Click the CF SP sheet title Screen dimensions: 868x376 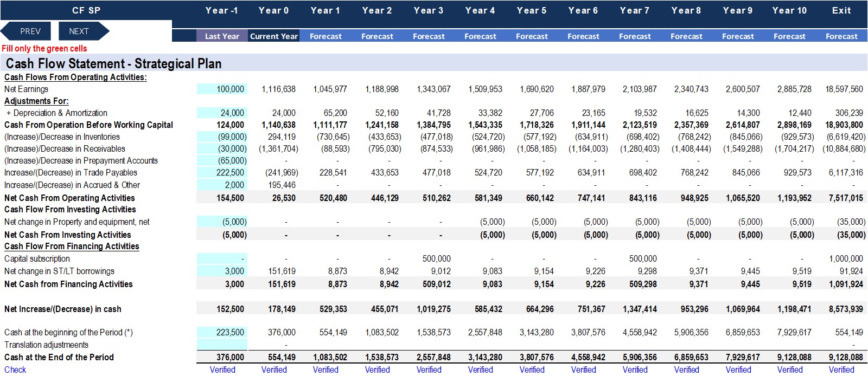pyautogui.click(x=86, y=10)
